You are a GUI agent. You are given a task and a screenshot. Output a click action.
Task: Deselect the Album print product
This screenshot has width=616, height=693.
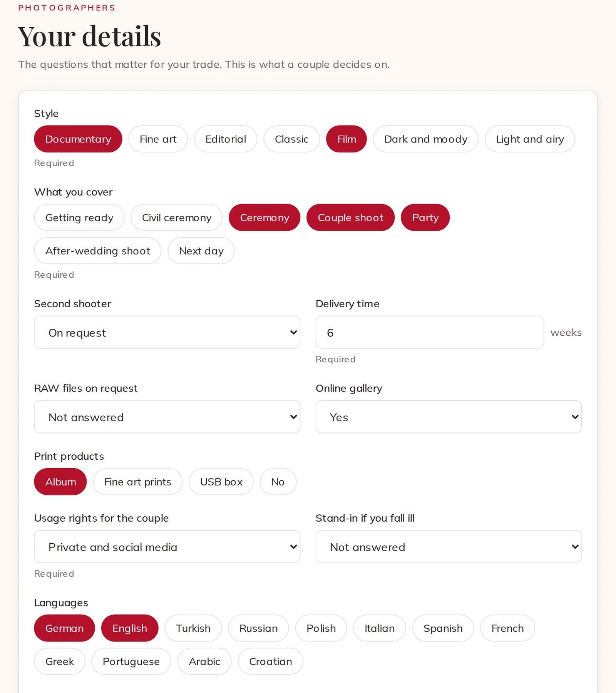coord(60,482)
